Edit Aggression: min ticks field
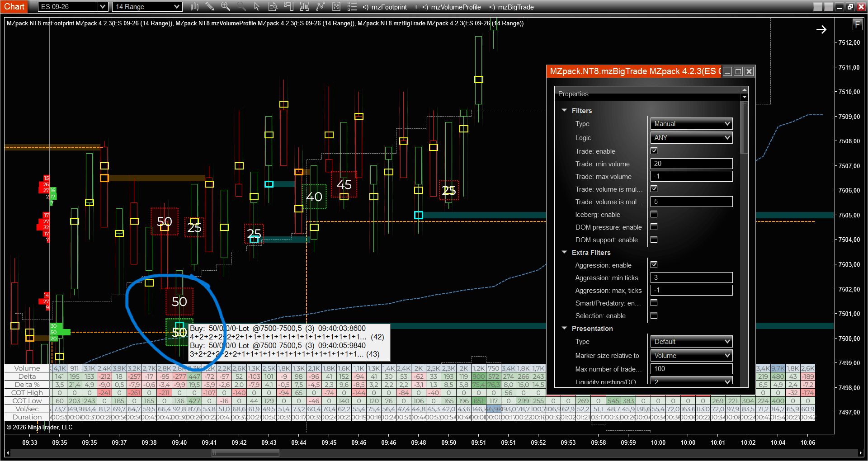This screenshot has height=461, width=868. (691, 278)
